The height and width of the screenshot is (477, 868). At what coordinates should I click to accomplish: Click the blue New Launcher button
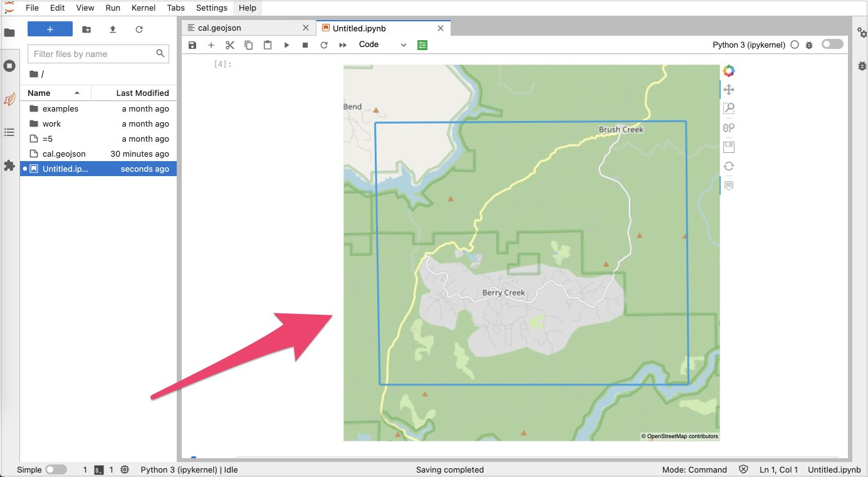(x=50, y=29)
